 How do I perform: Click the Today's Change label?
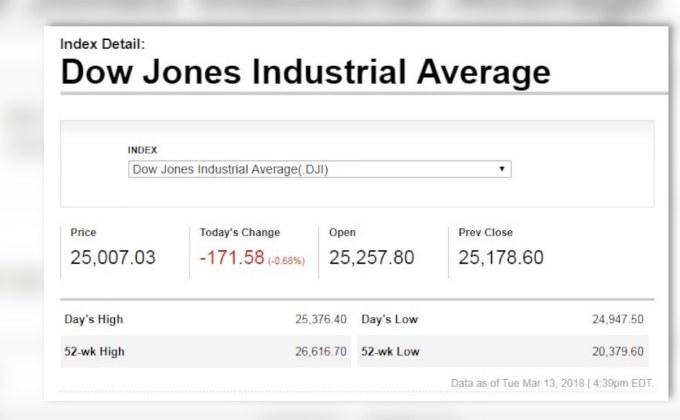240,232
